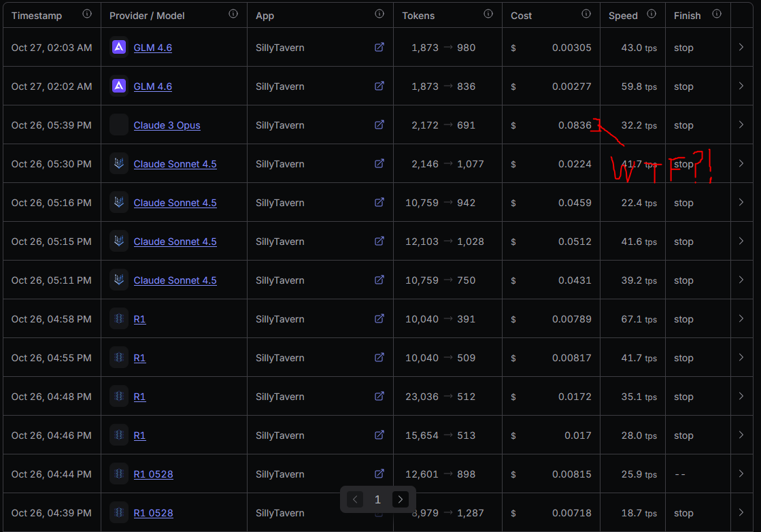Click the "--" finish value in R1 0528 row
761x532 pixels.
pyautogui.click(x=680, y=474)
